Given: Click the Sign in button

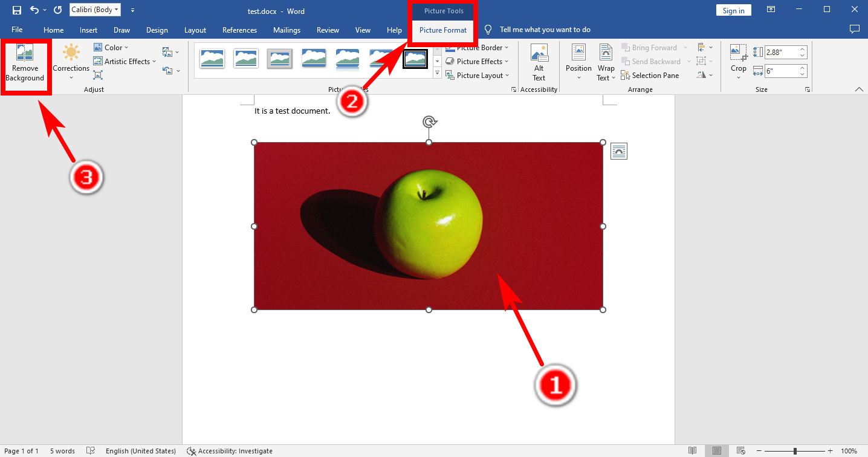Looking at the screenshot, I should 733,10.
